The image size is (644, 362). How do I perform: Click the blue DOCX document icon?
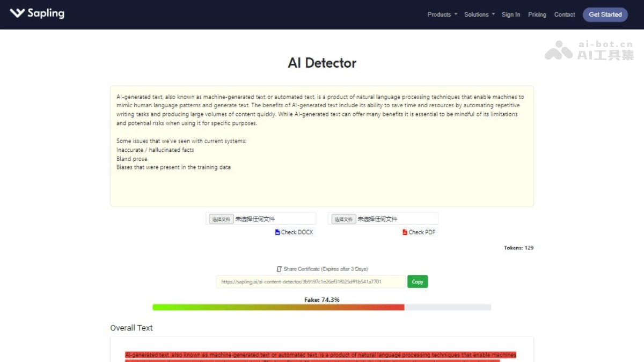click(276, 232)
